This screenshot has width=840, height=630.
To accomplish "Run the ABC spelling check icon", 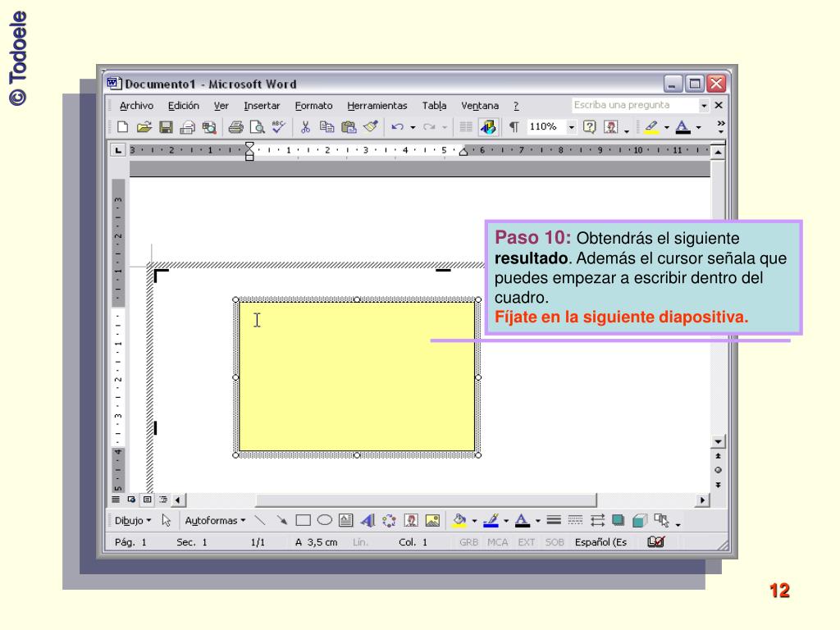I will pos(279,127).
